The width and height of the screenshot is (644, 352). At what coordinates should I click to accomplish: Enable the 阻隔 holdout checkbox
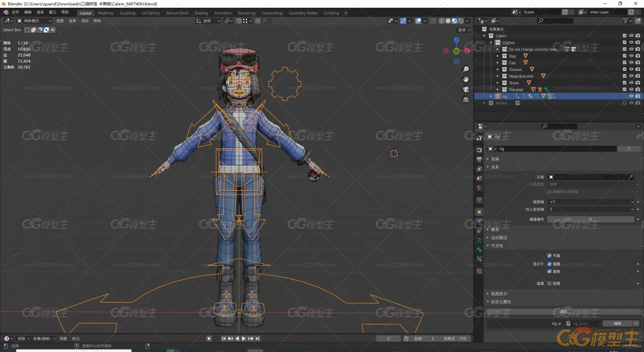(549, 284)
